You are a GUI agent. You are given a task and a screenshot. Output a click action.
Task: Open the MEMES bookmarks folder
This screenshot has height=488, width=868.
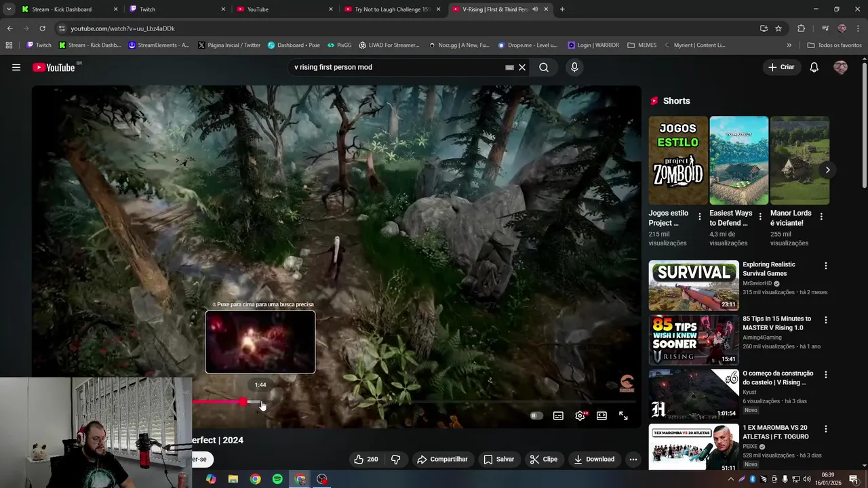pos(642,45)
